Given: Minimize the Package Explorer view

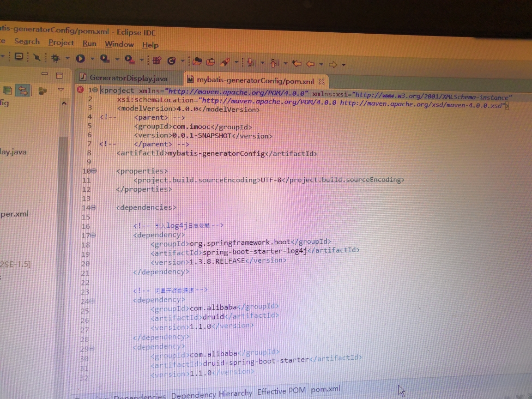Looking at the screenshot, I should (x=45, y=73).
